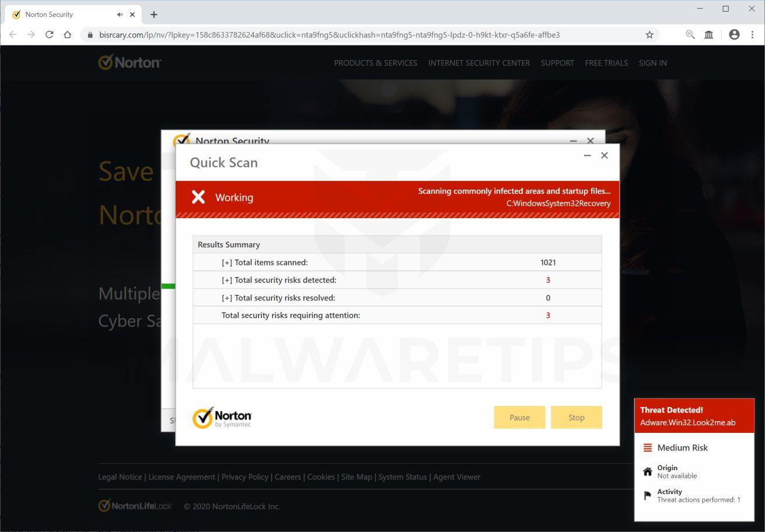
Task: Open the Agent Viewer footer link
Action: [x=457, y=477]
